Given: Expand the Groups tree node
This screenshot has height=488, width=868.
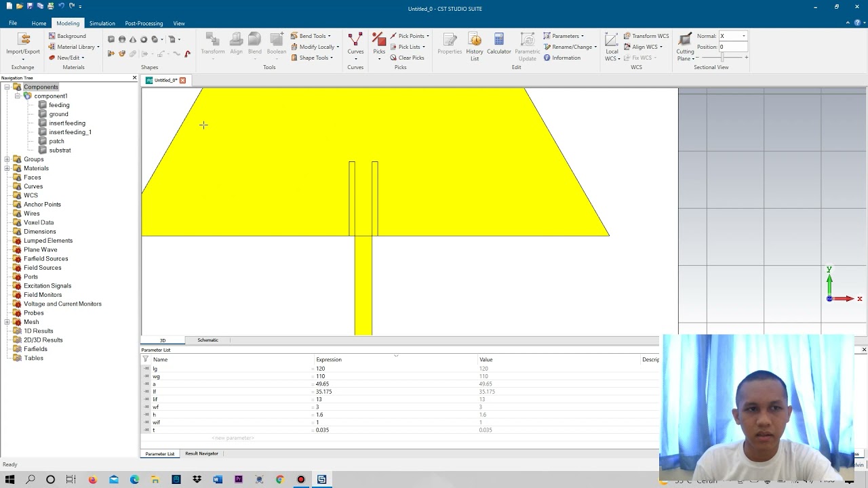Looking at the screenshot, I should coord(7,159).
